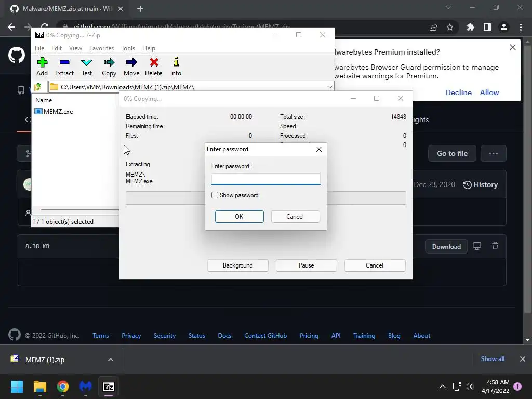This screenshot has width=532, height=399.
Task: Click the Copy toolbar icon in 7-Zip
Action: coord(109,67)
